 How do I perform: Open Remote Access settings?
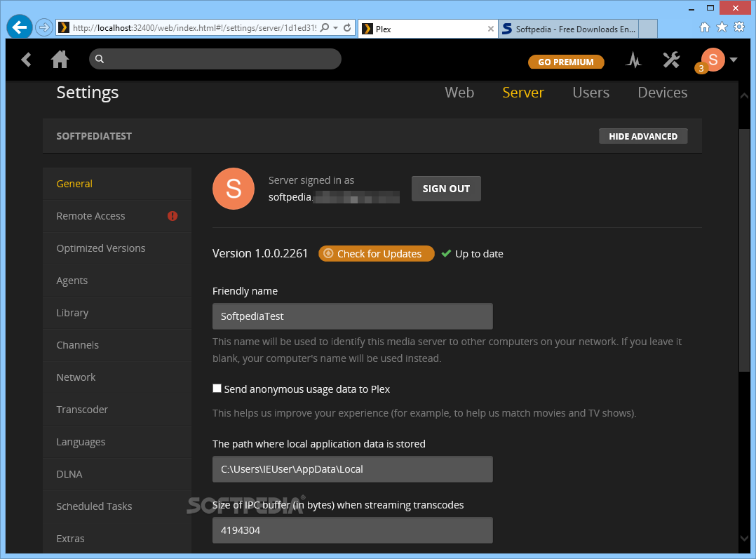pyautogui.click(x=117, y=216)
